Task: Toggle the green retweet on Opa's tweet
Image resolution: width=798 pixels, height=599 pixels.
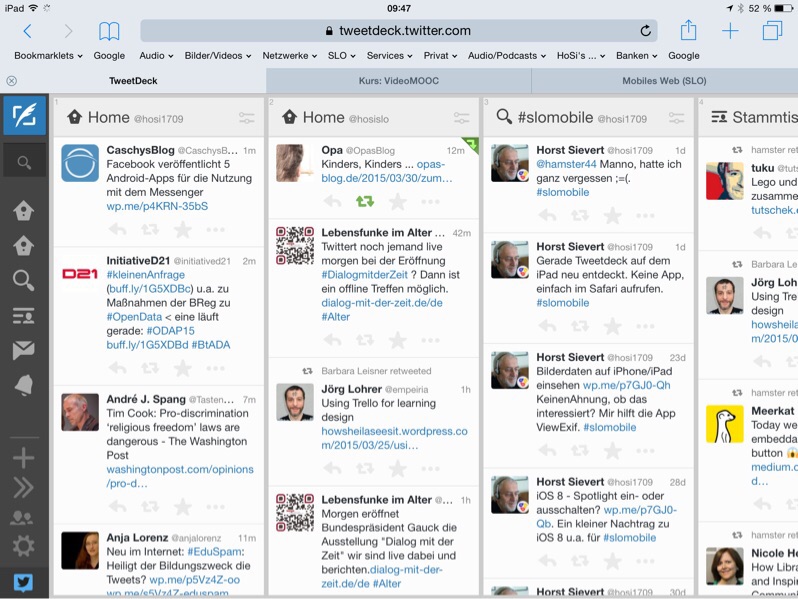Action: click(x=364, y=201)
